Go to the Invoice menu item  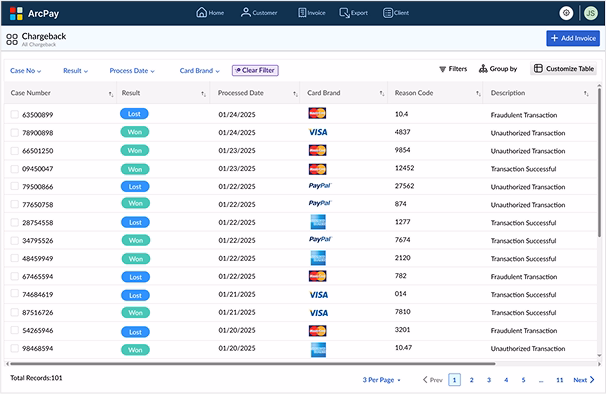(312, 13)
